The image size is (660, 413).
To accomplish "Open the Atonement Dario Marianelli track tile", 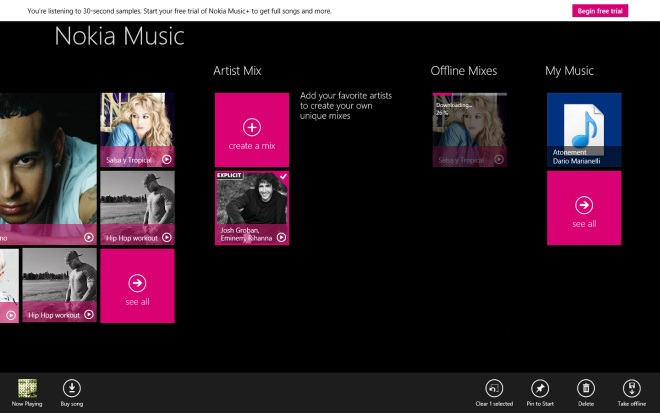I will click(x=584, y=130).
